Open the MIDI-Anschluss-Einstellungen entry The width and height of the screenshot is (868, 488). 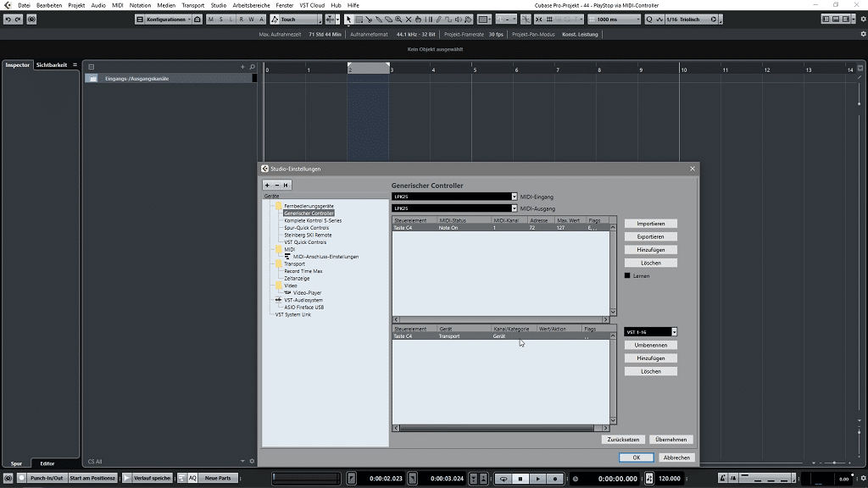pyautogui.click(x=325, y=257)
